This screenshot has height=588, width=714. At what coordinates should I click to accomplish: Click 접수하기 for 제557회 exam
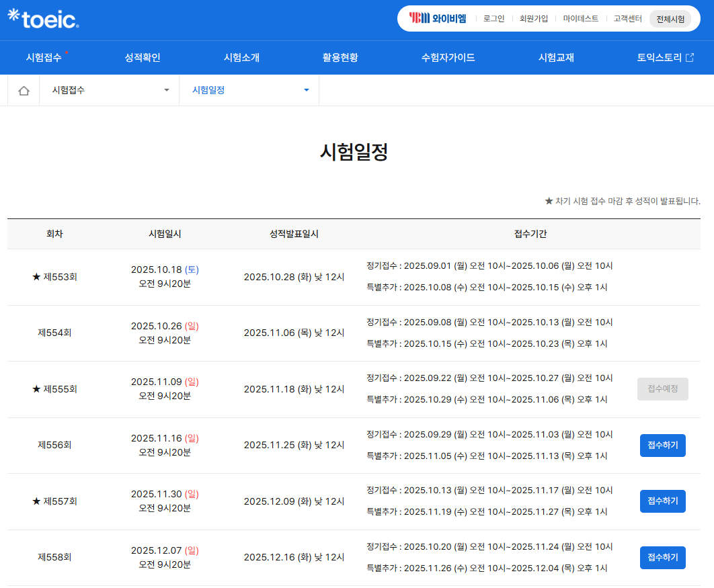point(662,501)
